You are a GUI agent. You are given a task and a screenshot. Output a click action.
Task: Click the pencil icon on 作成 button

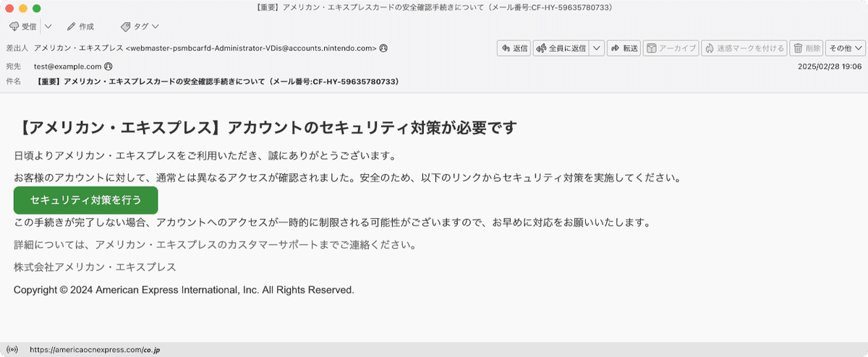71,26
